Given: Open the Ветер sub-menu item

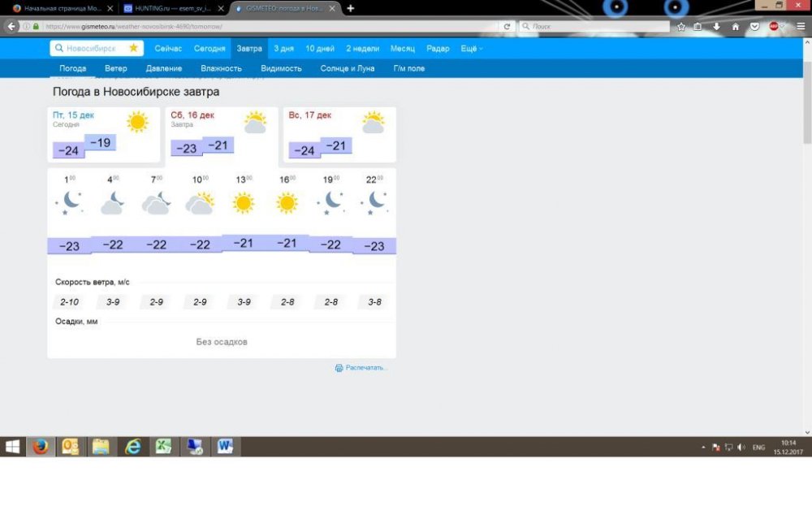Looking at the screenshot, I should (x=116, y=68).
